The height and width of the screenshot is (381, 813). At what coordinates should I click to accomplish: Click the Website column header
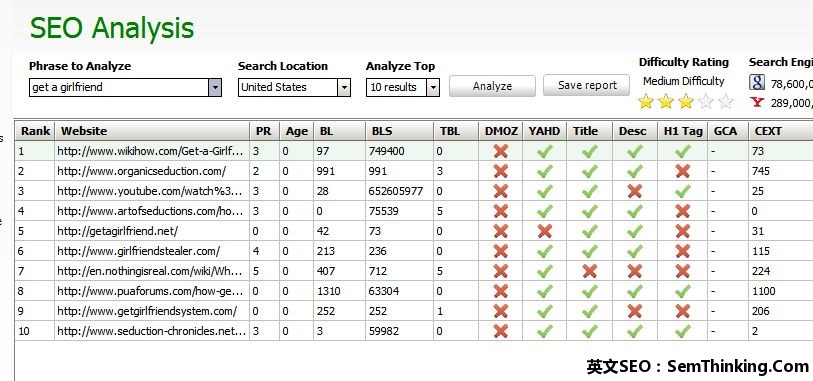click(x=152, y=131)
